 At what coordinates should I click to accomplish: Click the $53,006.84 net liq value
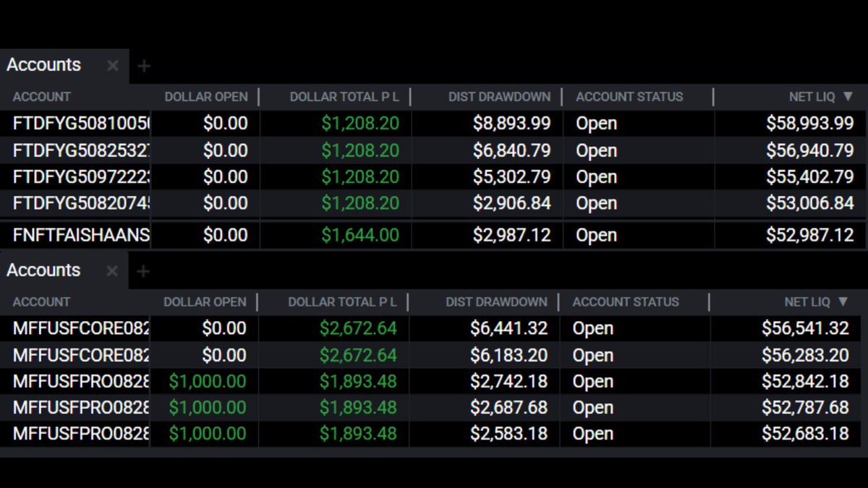pos(810,204)
